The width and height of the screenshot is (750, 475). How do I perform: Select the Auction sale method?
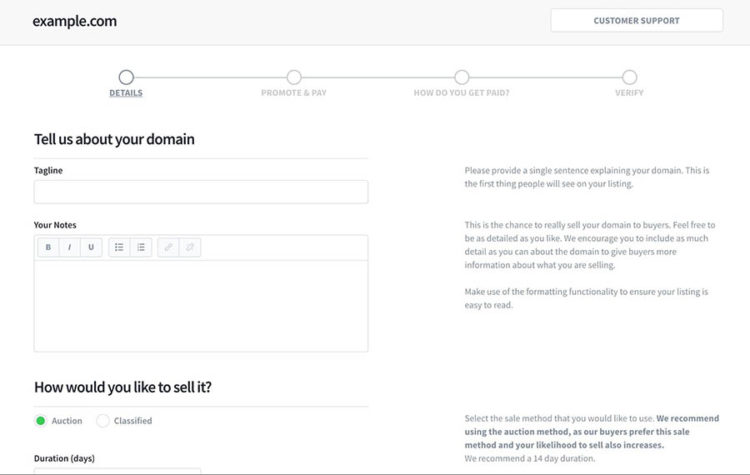tap(41, 421)
